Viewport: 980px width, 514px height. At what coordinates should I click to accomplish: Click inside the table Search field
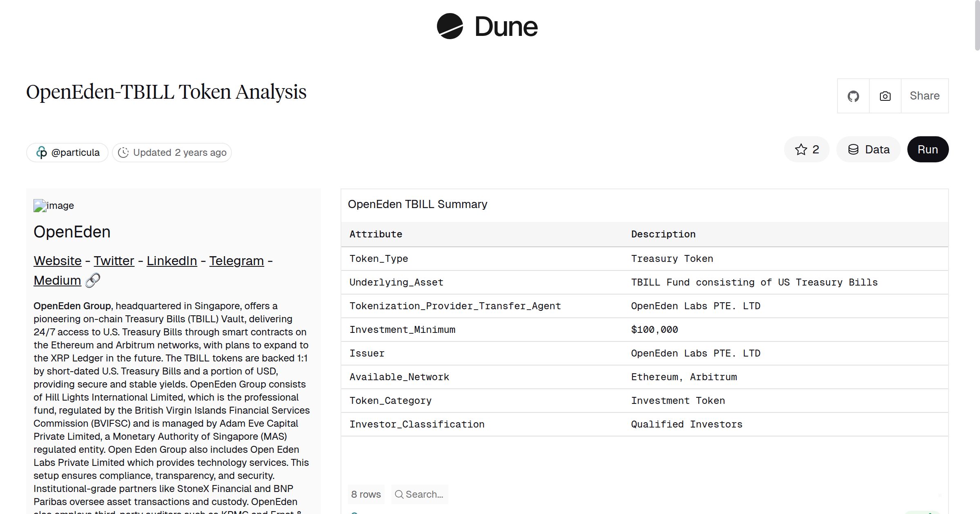pos(423,494)
